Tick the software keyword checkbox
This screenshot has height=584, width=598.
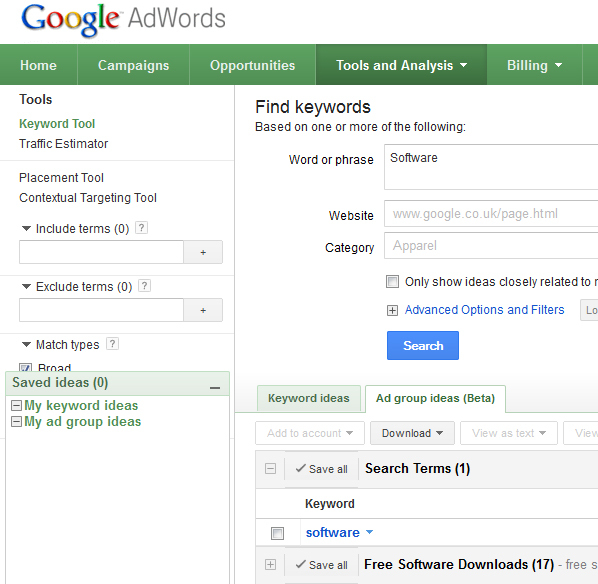coord(277,533)
